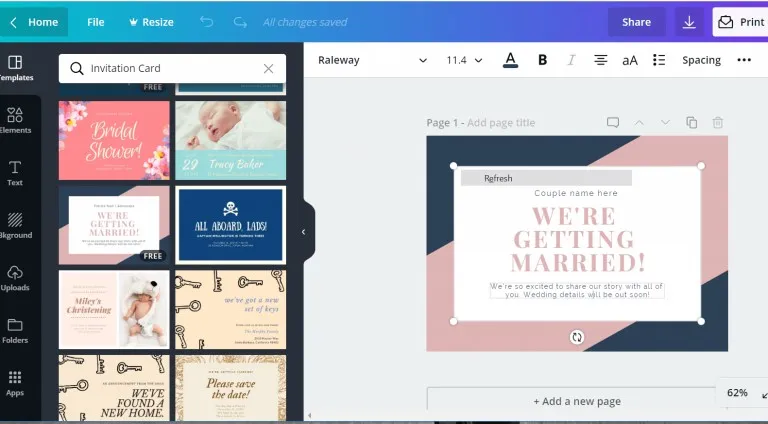Select the Tracy Baker baby template

231,141
